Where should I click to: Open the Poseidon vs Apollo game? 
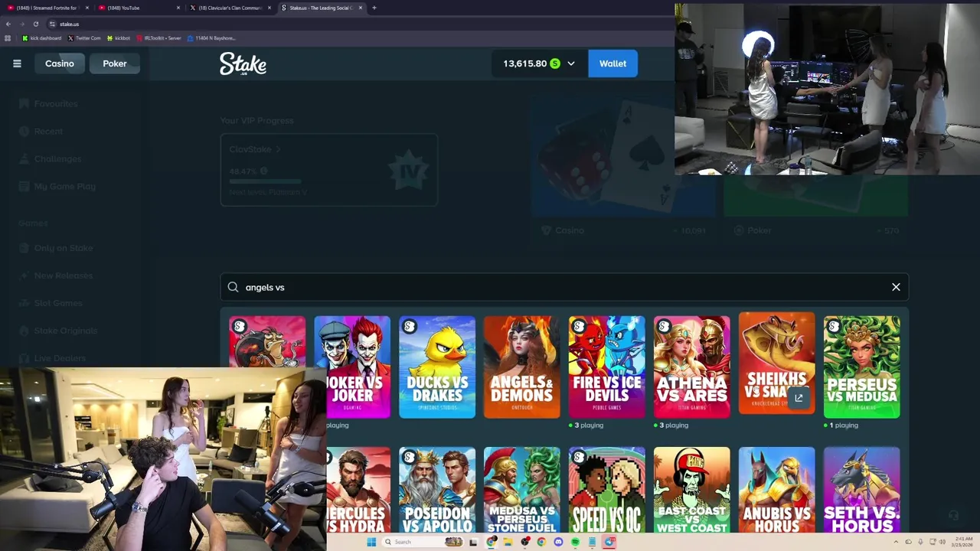(x=437, y=490)
